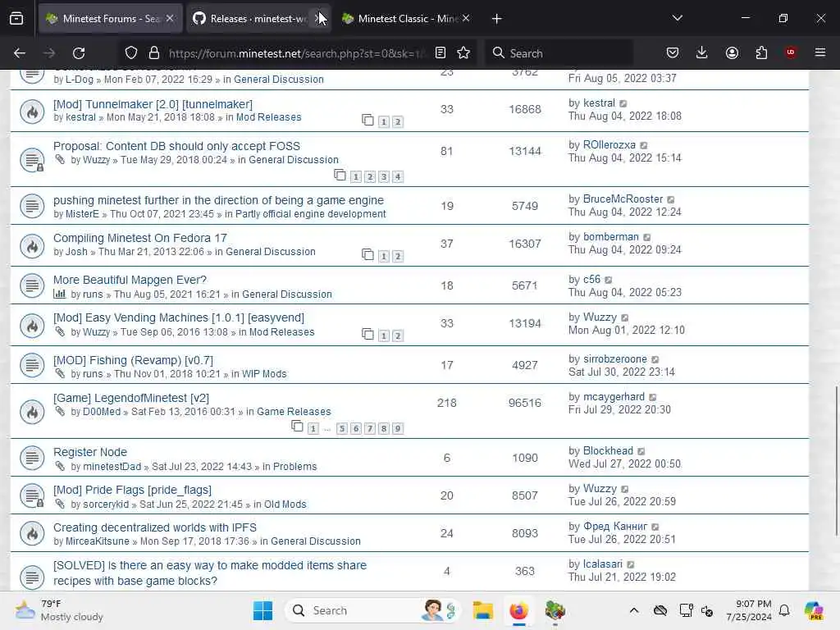The height and width of the screenshot is (630, 840).
Task: Jump to last post icon beside kestral
Action: click(623, 104)
